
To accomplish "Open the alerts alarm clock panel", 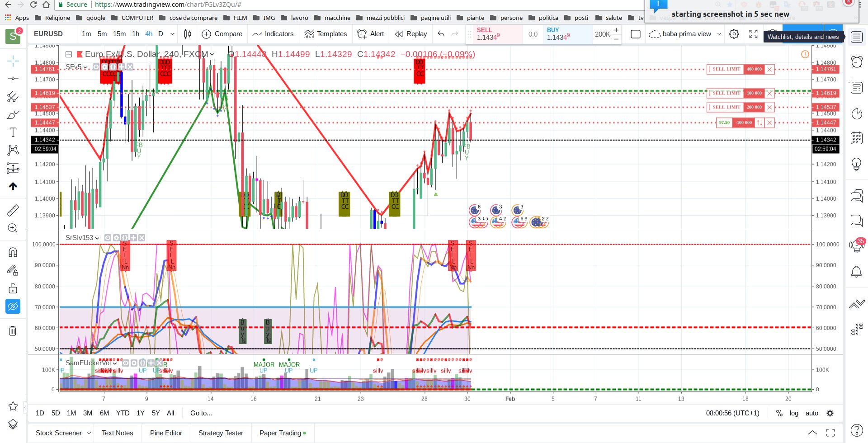I will point(857,61).
